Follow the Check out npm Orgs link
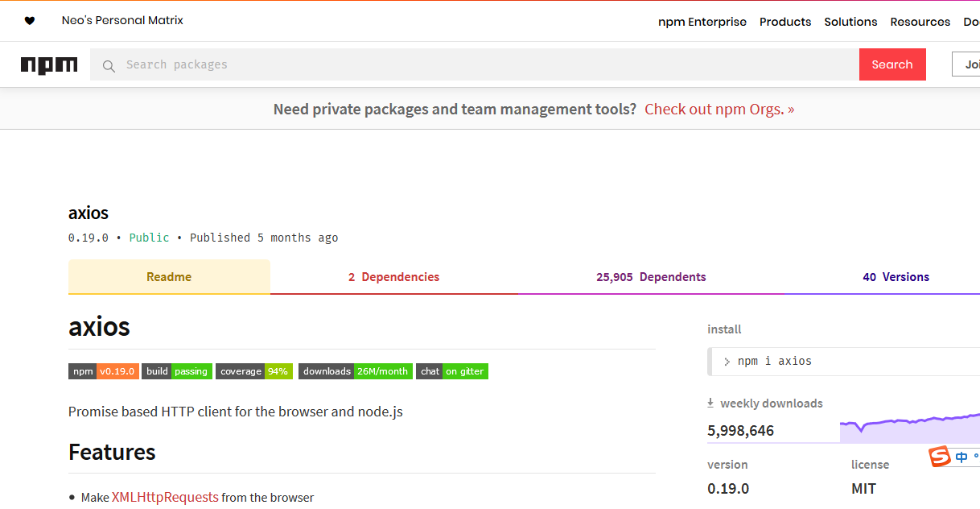This screenshot has height=509, width=980. pyautogui.click(x=719, y=110)
